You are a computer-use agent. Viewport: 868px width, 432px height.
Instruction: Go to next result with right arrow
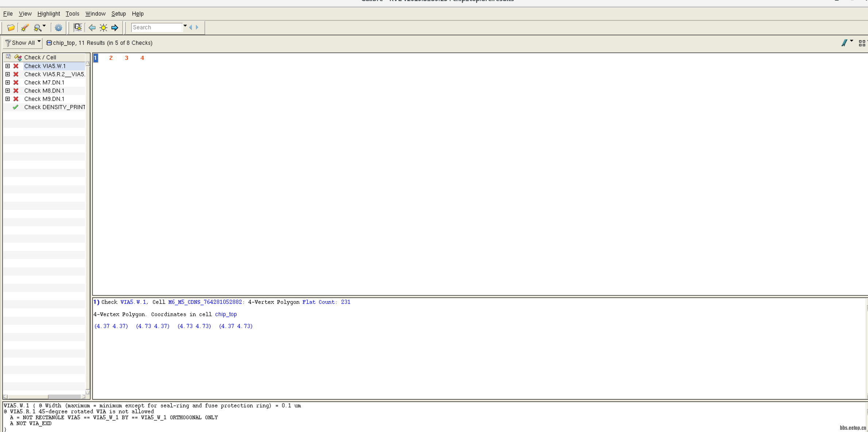[115, 27]
